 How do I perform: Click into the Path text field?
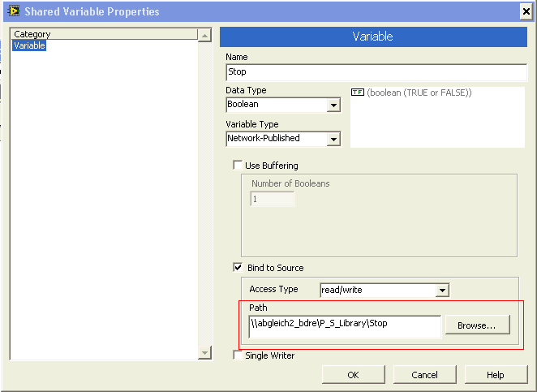click(345, 325)
